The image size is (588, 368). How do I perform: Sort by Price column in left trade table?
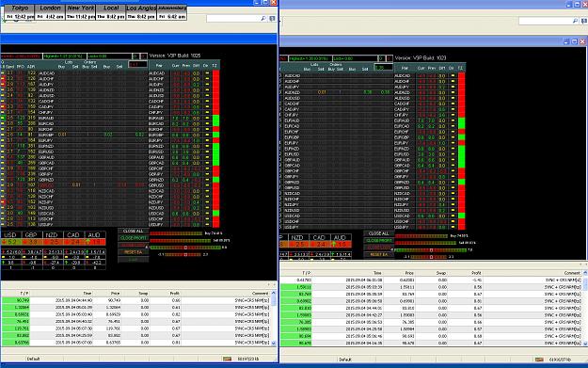(x=115, y=294)
